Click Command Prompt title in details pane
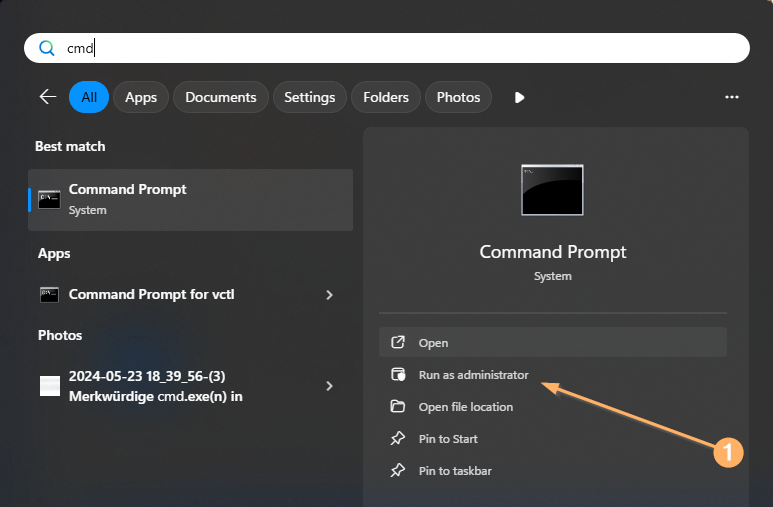The width and height of the screenshot is (773, 507). click(553, 252)
